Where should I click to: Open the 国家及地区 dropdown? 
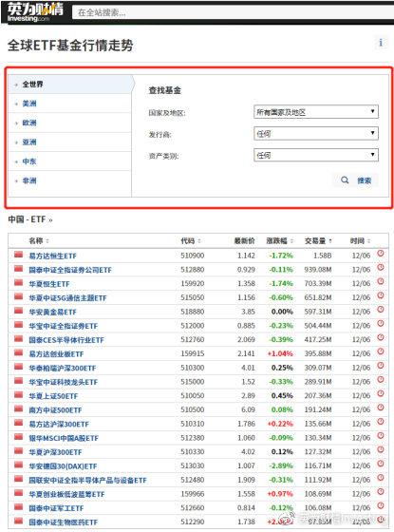coord(316,112)
